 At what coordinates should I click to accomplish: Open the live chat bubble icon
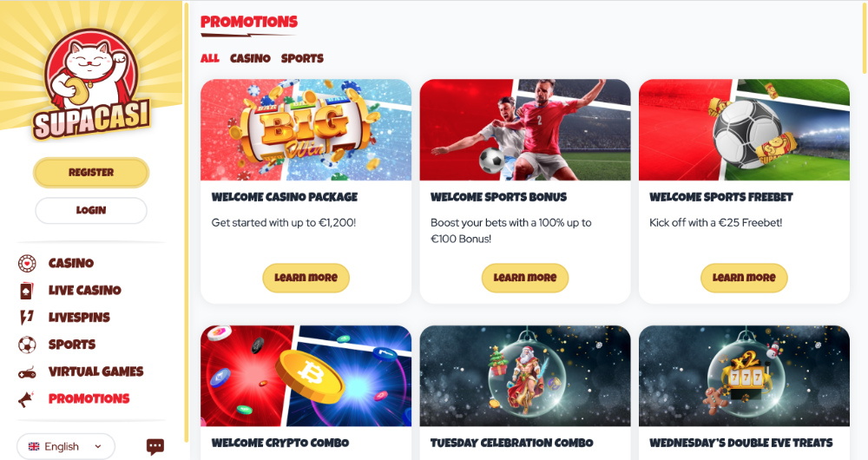click(x=155, y=446)
